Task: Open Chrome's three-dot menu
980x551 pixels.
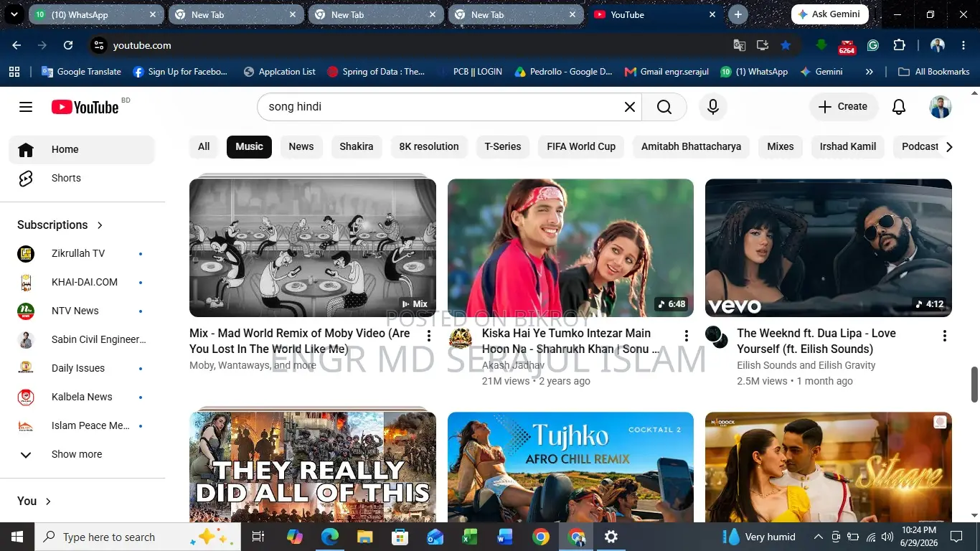Action: point(962,45)
